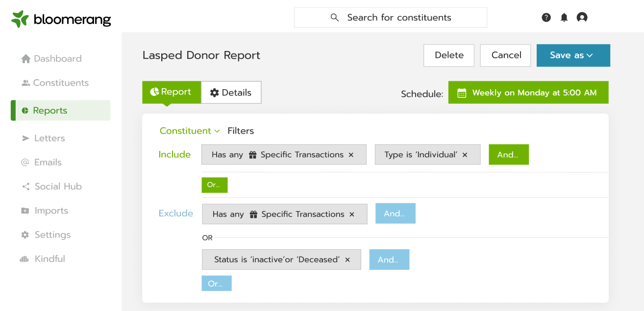The image size is (644, 311).
Task: Remove the Status inactive or Deceased filter
Action: pyautogui.click(x=347, y=260)
